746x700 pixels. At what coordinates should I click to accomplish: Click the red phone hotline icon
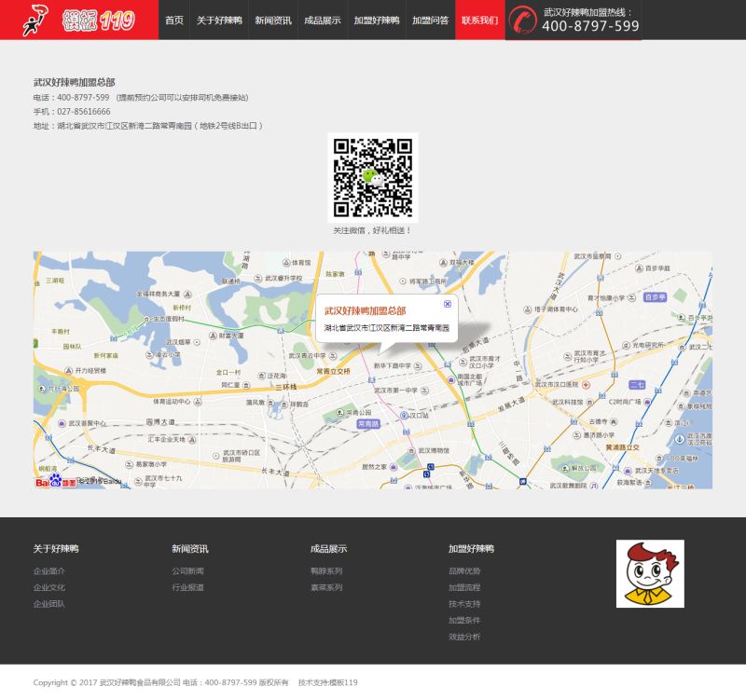click(522, 20)
